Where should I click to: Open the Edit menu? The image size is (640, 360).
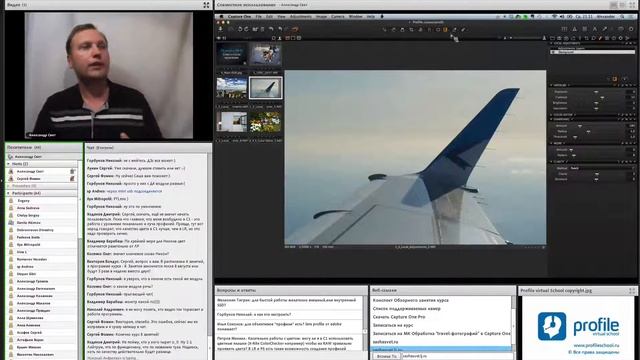coord(269,17)
